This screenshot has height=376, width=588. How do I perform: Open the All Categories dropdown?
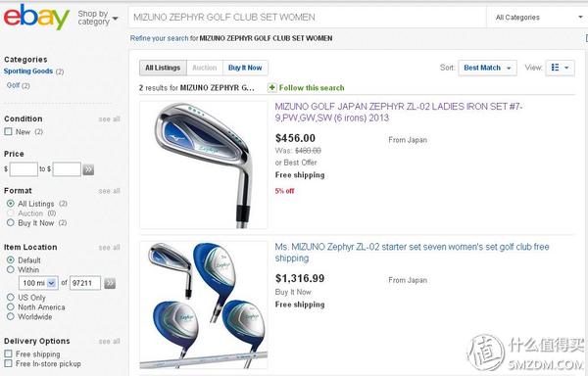[537, 18]
